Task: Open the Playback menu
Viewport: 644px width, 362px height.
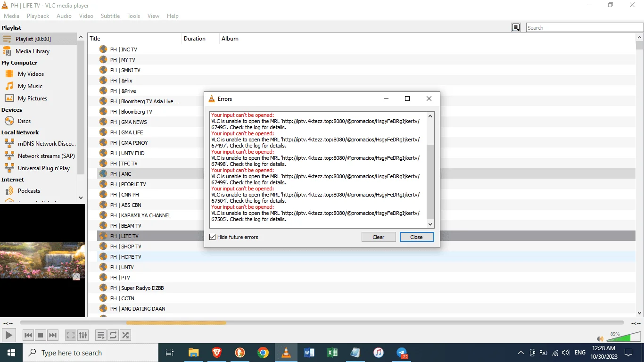Action: 38,16
